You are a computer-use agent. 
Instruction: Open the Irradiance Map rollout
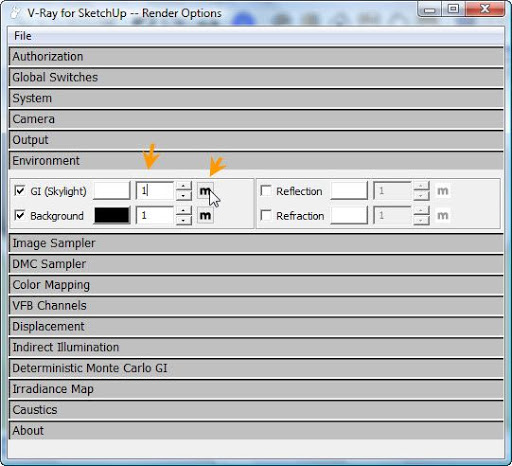point(256,389)
